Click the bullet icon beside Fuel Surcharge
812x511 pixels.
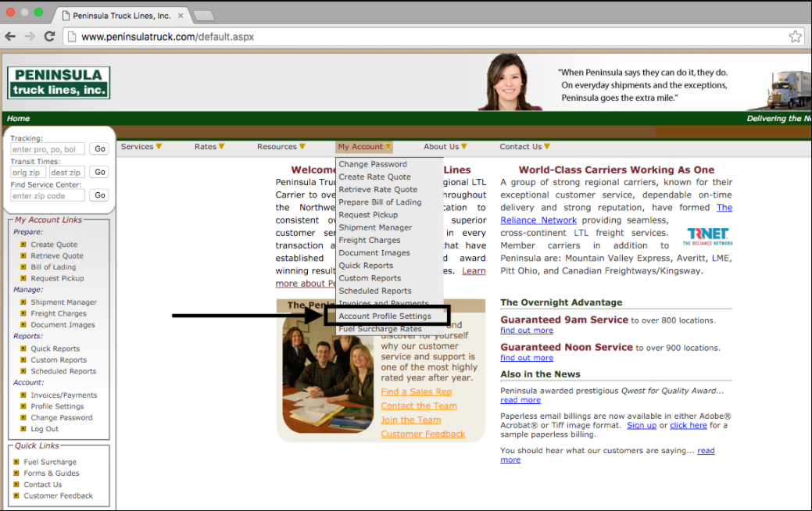coord(16,461)
